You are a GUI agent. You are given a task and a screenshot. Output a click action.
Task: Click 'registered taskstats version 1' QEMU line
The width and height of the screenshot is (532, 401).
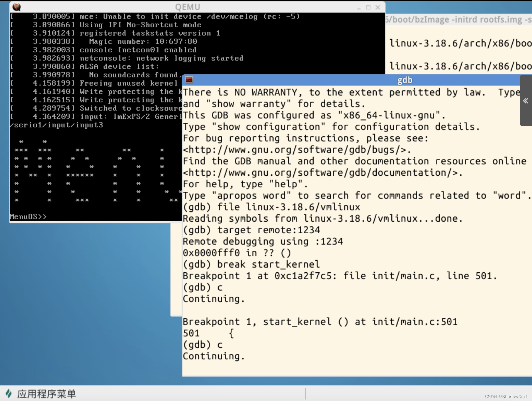pos(150,33)
